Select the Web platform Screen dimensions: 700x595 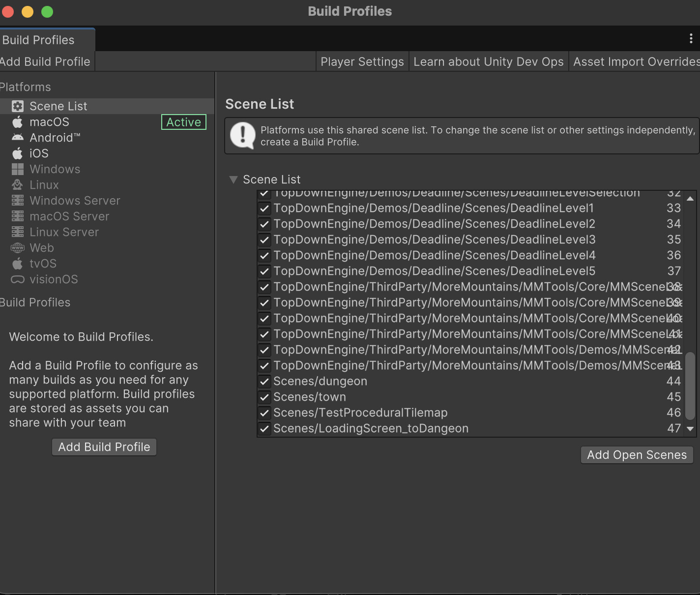[107, 248]
